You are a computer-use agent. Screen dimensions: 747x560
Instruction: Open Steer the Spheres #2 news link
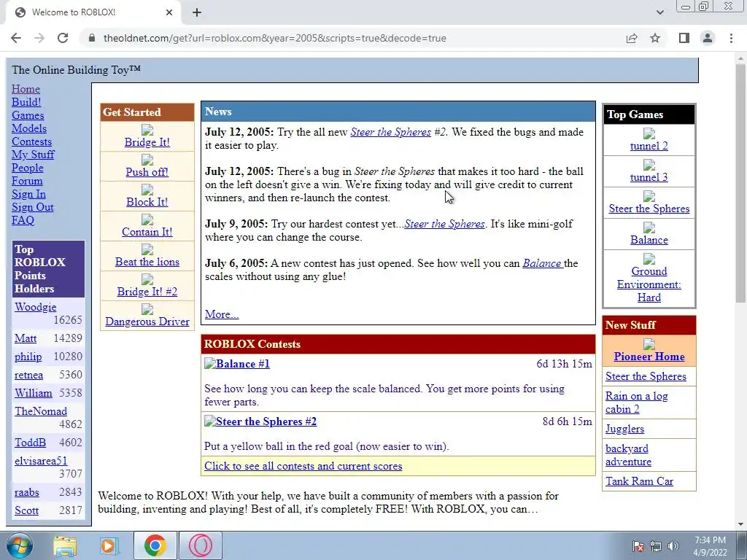click(x=391, y=132)
